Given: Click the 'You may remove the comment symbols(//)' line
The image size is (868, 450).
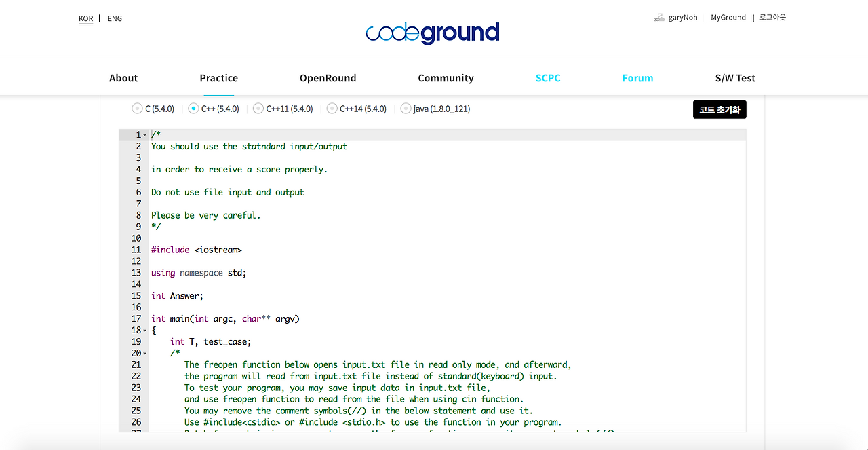Looking at the screenshot, I should click(x=359, y=411).
